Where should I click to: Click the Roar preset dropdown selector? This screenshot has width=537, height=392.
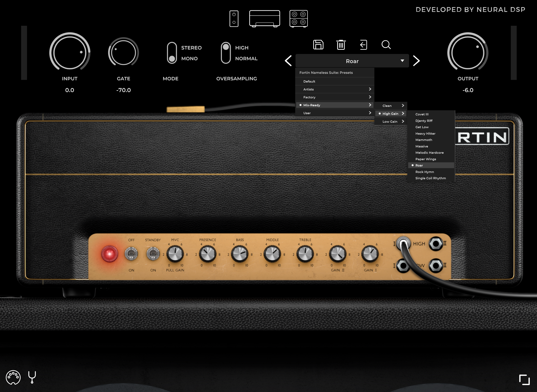coord(352,61)
